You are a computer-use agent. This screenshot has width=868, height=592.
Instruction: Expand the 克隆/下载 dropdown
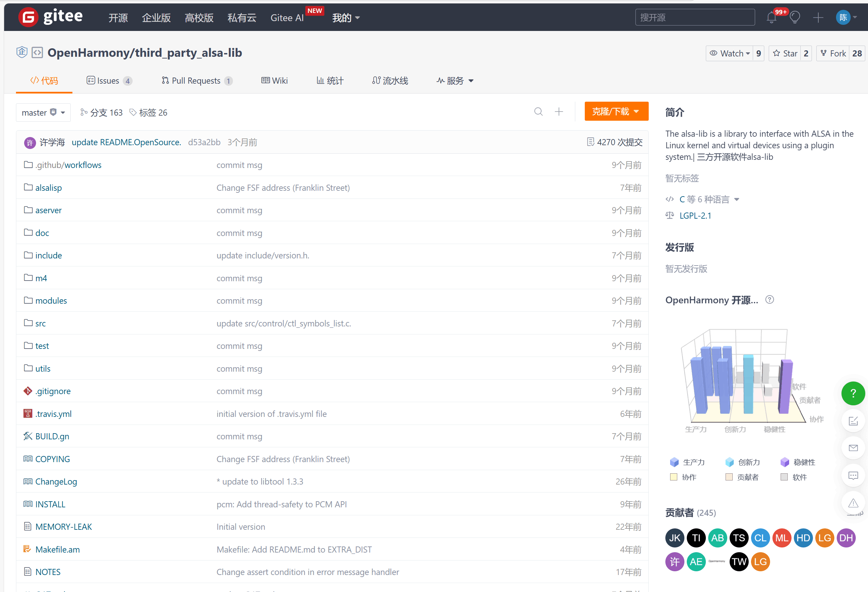pyautogui.click(x=616, y=111)
